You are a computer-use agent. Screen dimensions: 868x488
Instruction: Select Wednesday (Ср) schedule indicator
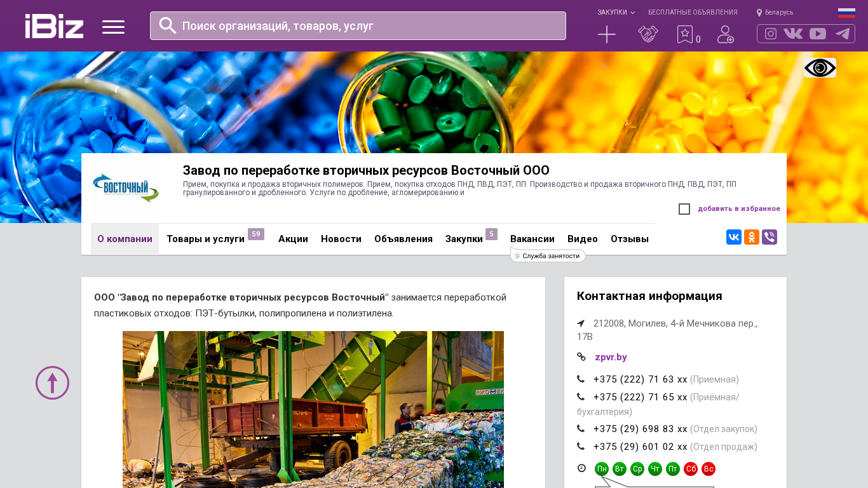637,469
